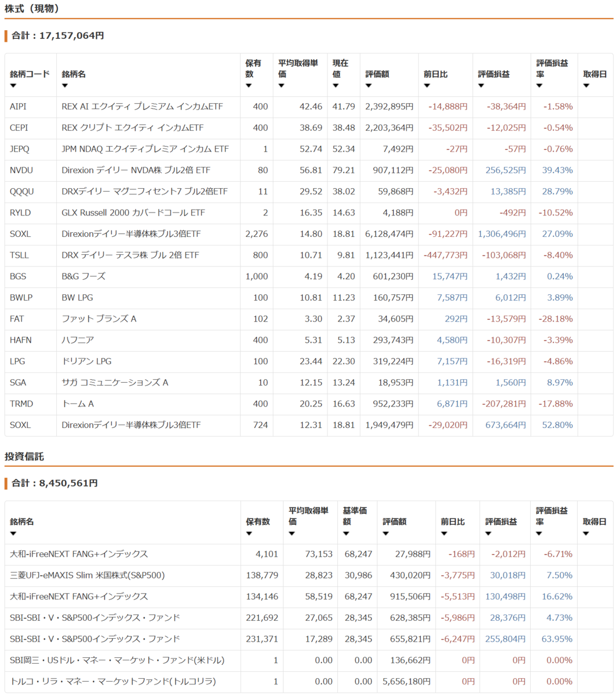Click the B&G フーズ stock name

coord(83,276)
